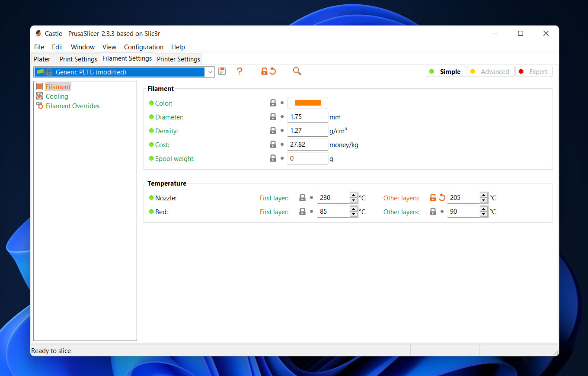Click the reset arrow icon beside the preset toolbar
Viewport: 588px width, 376px height.
pos(273,71)
